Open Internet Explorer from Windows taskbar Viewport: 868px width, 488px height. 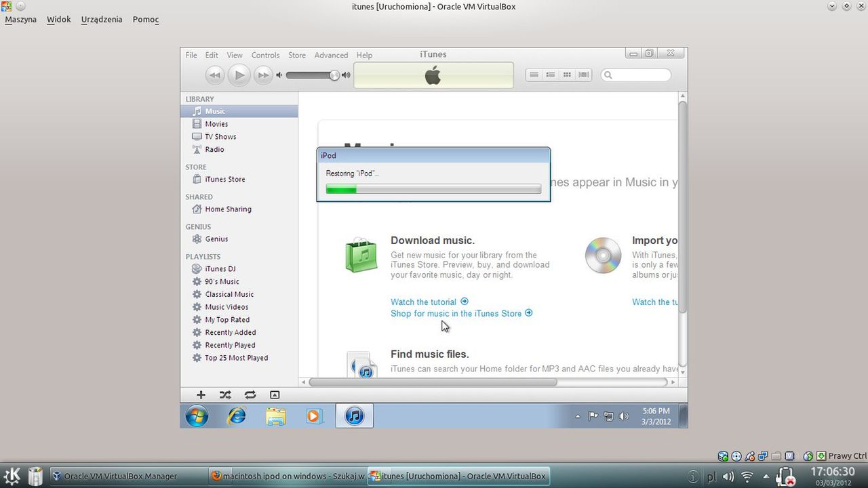pos(237,415)
